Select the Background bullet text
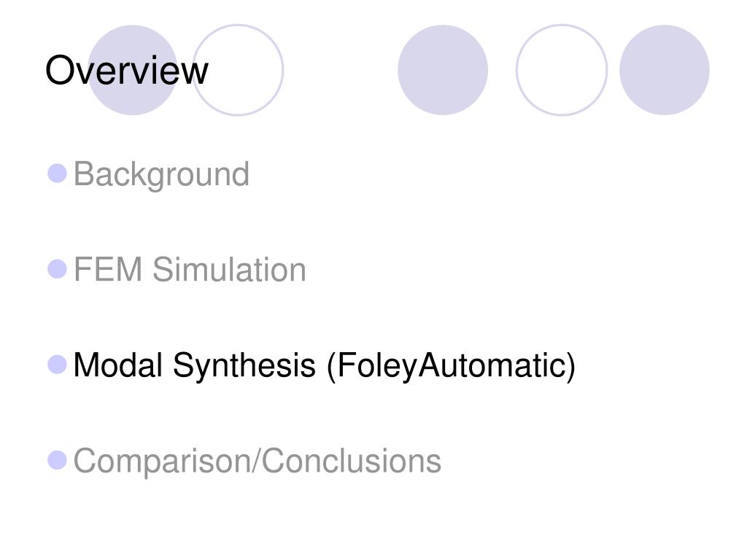 click(x=161, y=175)
